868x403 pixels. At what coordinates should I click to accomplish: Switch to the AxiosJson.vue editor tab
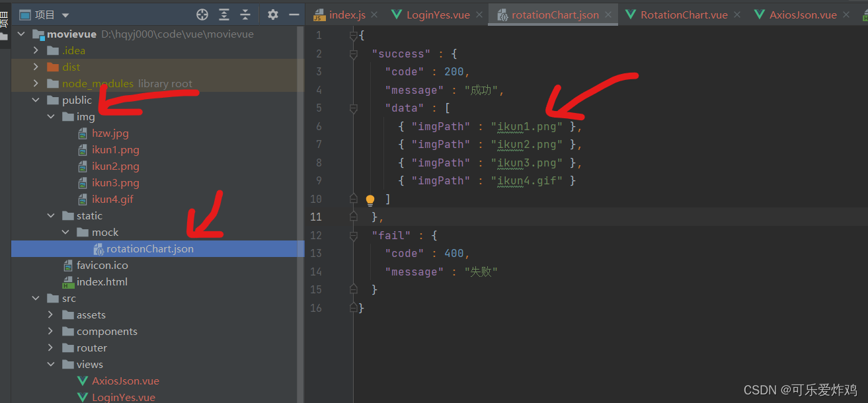(x=803, y=15)
